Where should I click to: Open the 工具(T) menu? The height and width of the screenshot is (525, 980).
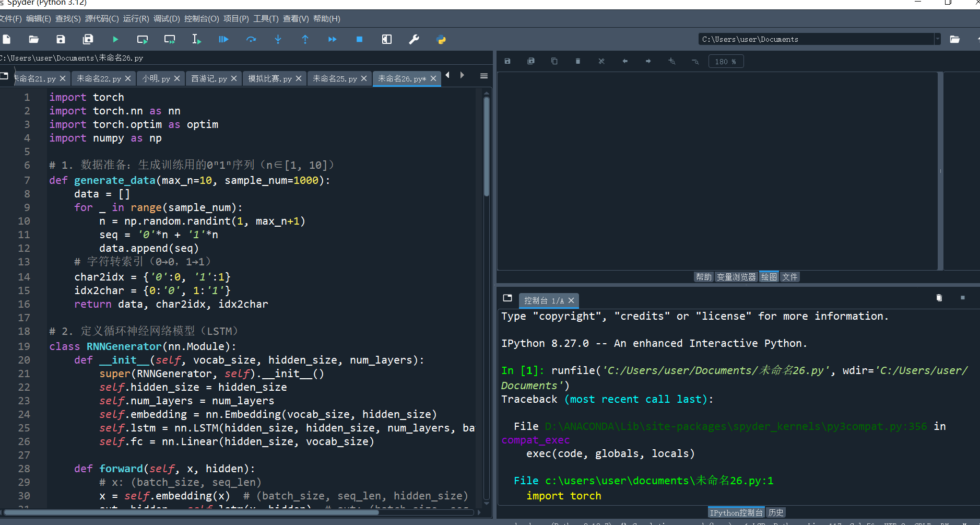click(266, 19)
